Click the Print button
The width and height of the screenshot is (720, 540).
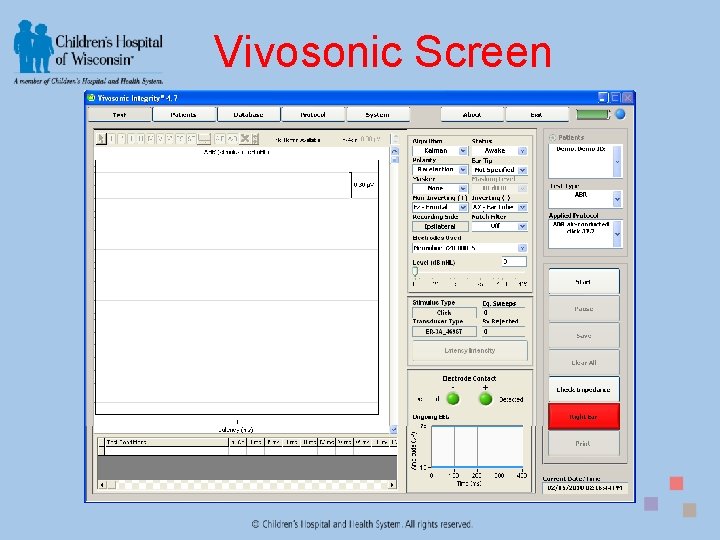coord(584,443)
